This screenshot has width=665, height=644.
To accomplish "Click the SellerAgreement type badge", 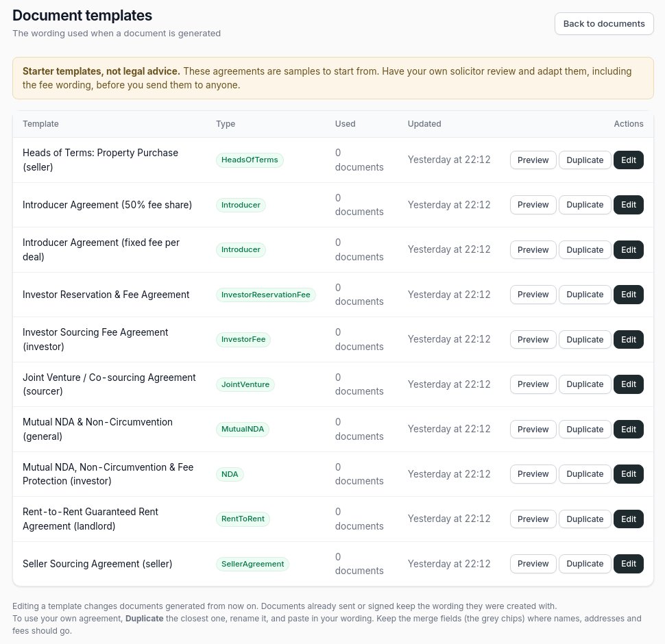I will [x=252, y=564].
